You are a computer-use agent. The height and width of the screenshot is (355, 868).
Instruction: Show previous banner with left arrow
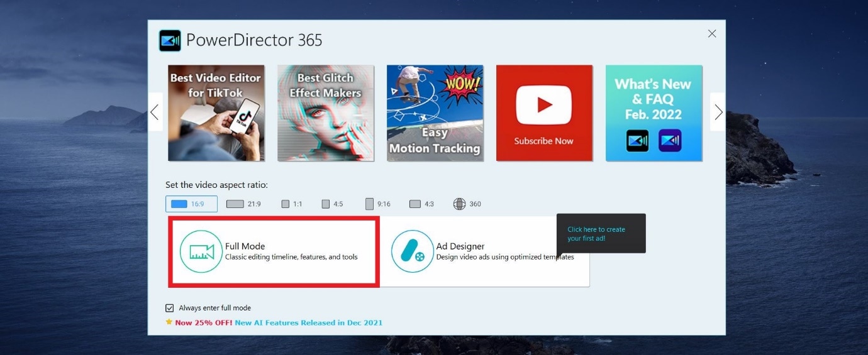coord(155,112)
